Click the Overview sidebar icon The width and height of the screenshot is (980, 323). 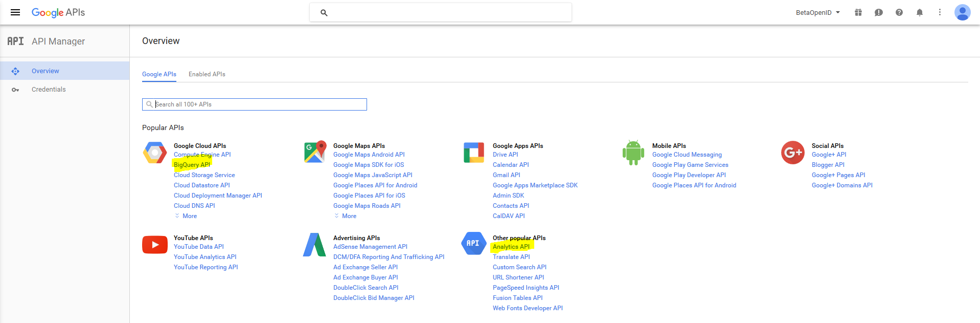click(15, 71)
